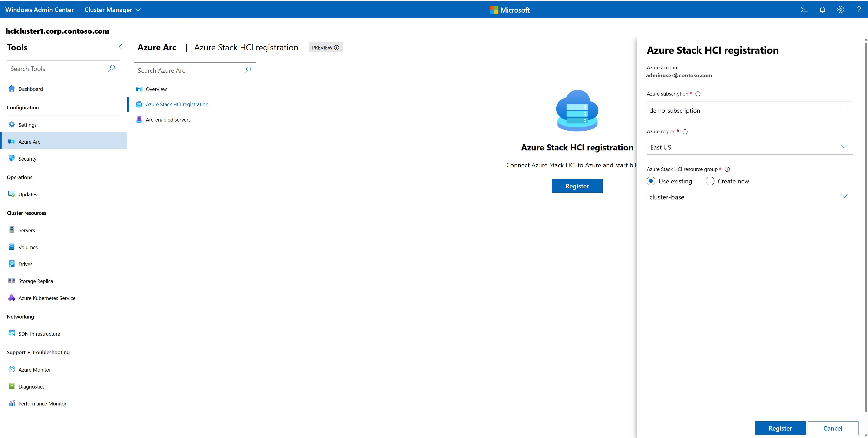Click the Search Tools magnifier icon
This screenshot has height=438, width=868.
pyautogui.click(x=111, y=68)
